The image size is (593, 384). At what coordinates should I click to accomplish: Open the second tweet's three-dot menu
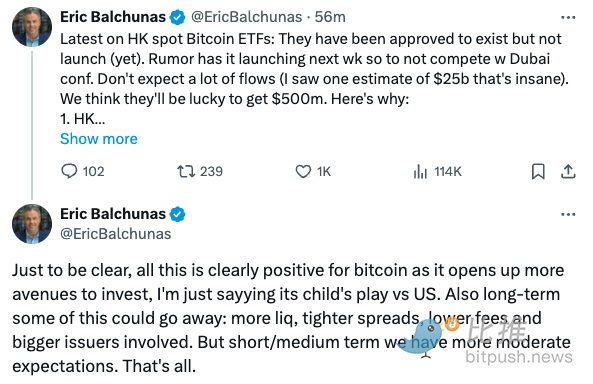568,215
